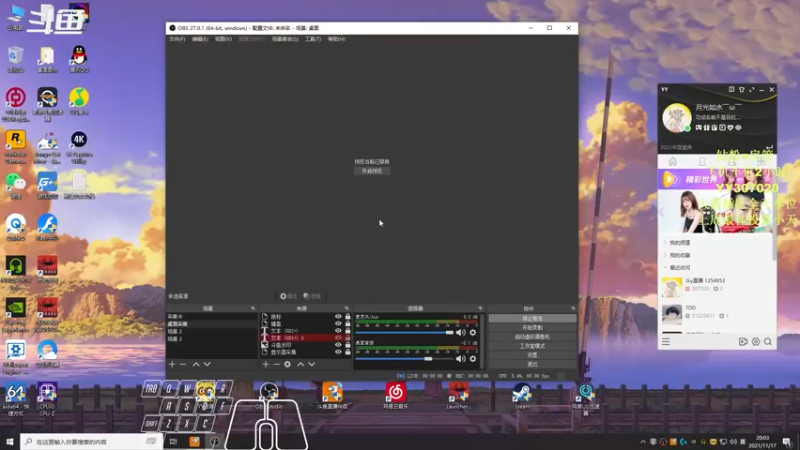Screen dimensions: 800x450
Task: Open YY search magnifier icon
Action: 768,342
